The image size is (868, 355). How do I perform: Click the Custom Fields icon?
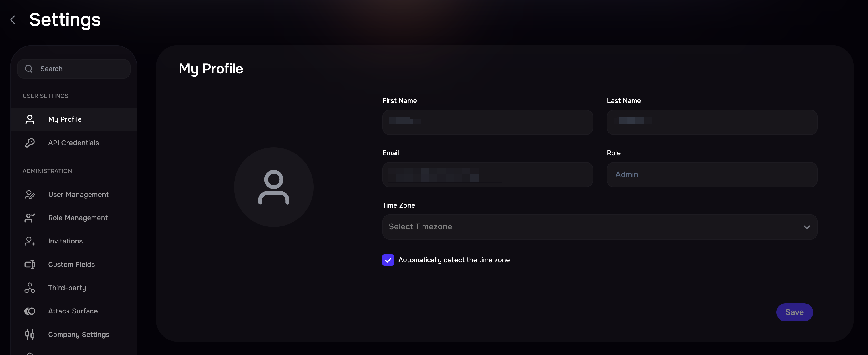30,264
